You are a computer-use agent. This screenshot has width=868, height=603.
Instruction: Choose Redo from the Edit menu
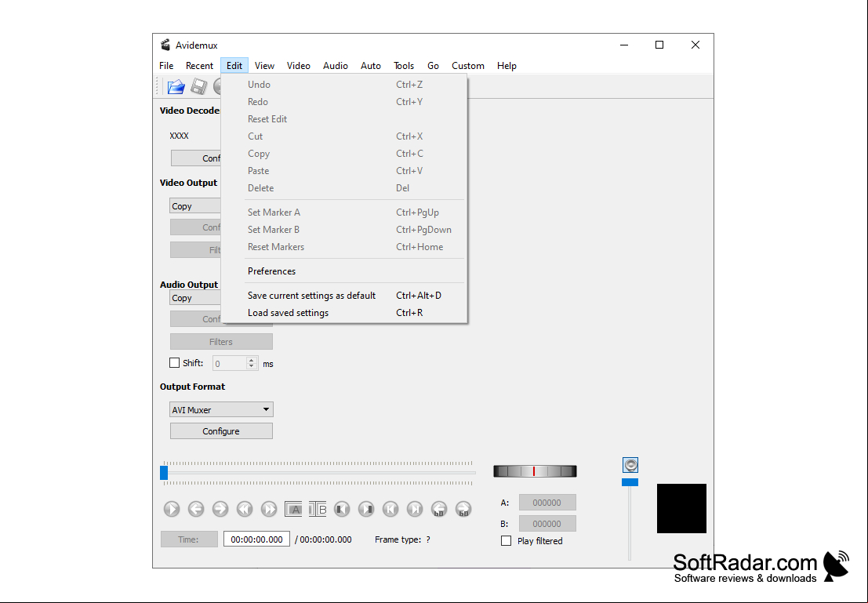tap(344, 102)
